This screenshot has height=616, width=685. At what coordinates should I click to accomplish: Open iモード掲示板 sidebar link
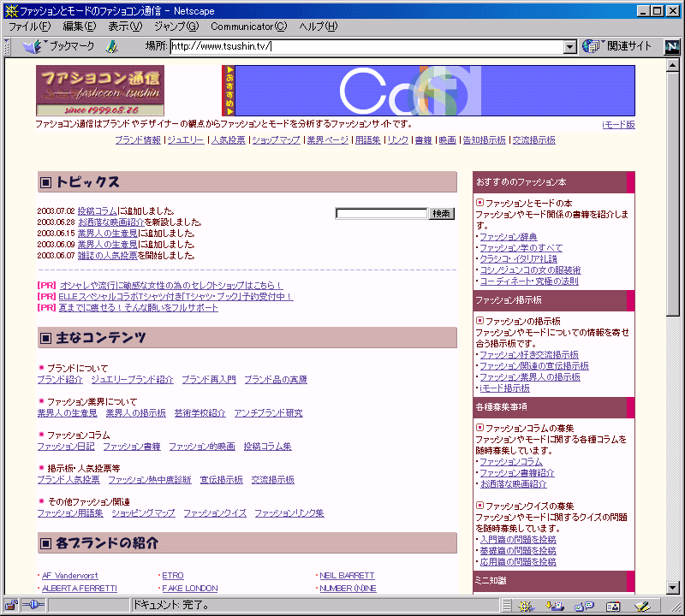(x=504, y=388)
